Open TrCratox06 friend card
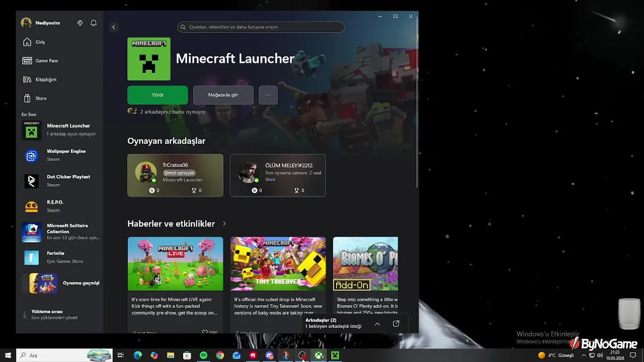644x362 pixels. click(x=175, y=175)
